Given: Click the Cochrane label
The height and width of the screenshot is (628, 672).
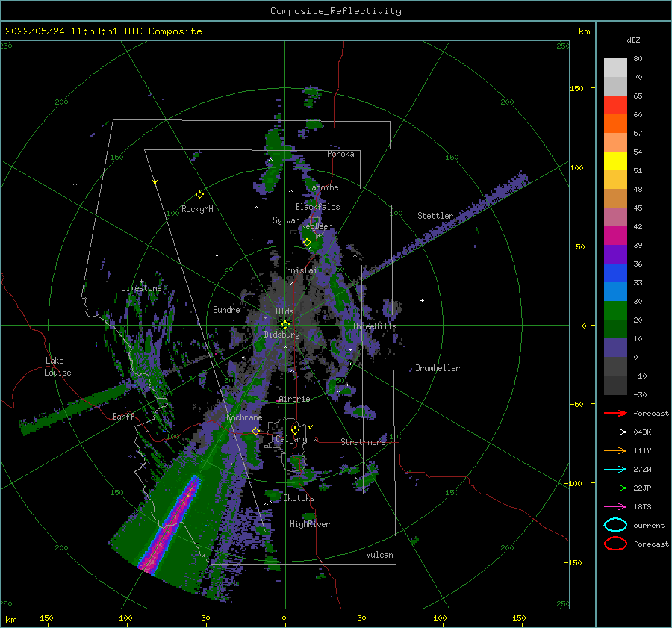Looking at the screenshot, I should pyautogui.click(x=244, y=417).
